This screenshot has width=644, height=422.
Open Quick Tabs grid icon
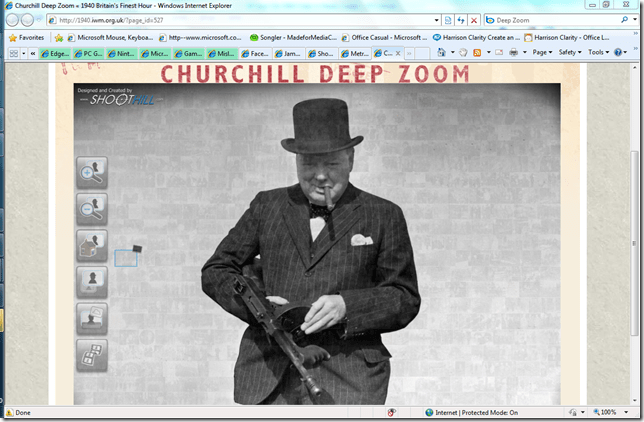tap(14, 53)
